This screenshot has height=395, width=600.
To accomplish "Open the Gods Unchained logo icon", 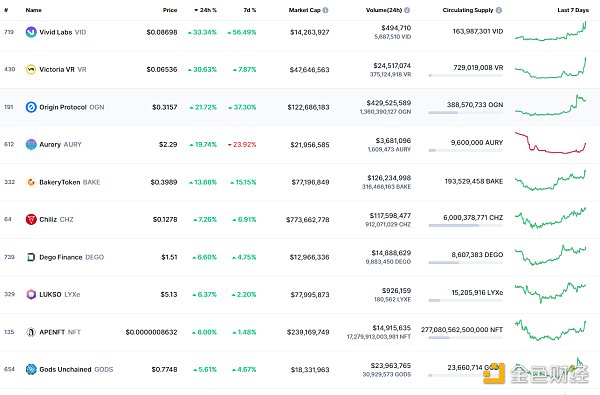I will coord(31,369).
